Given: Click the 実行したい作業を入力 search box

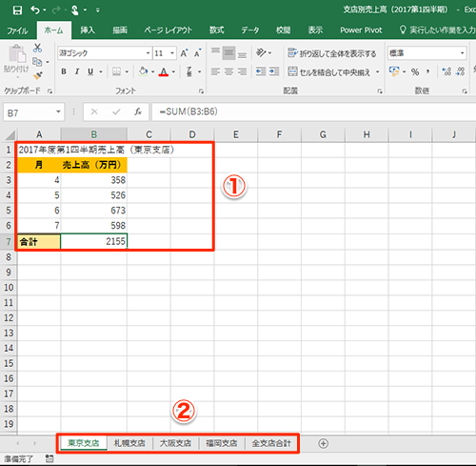Looking at the screenshot, I should point(439,30).
